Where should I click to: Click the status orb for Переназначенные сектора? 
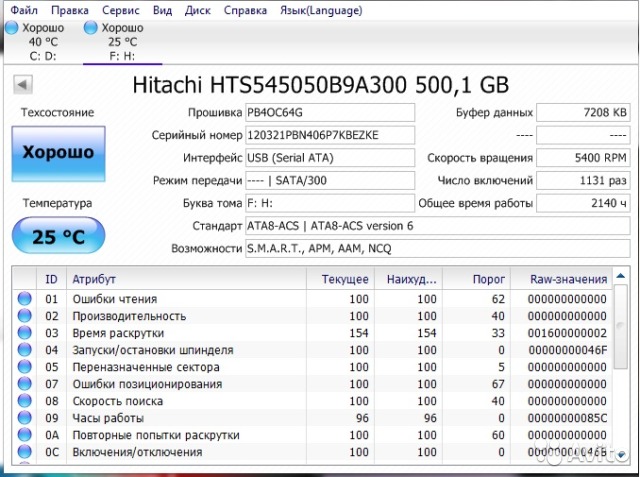(x=24, y=367)
